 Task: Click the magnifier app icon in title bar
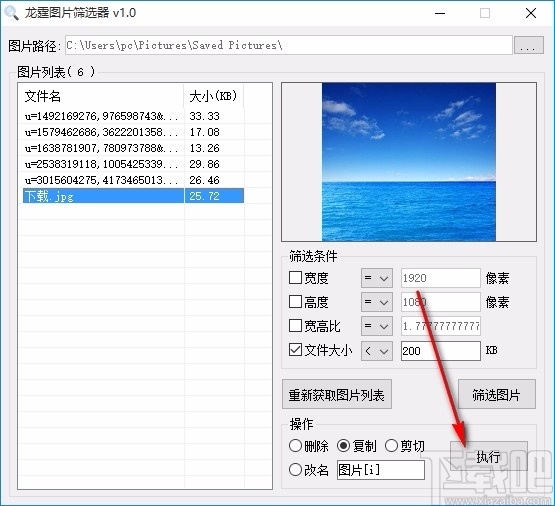[x=11, y=13]
